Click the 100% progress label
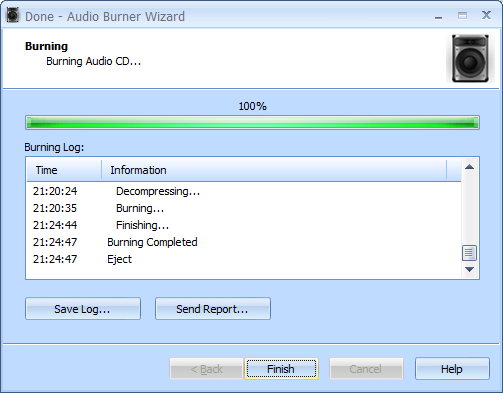The height and width of the screenshot is (393, 503). click(252, 106)
